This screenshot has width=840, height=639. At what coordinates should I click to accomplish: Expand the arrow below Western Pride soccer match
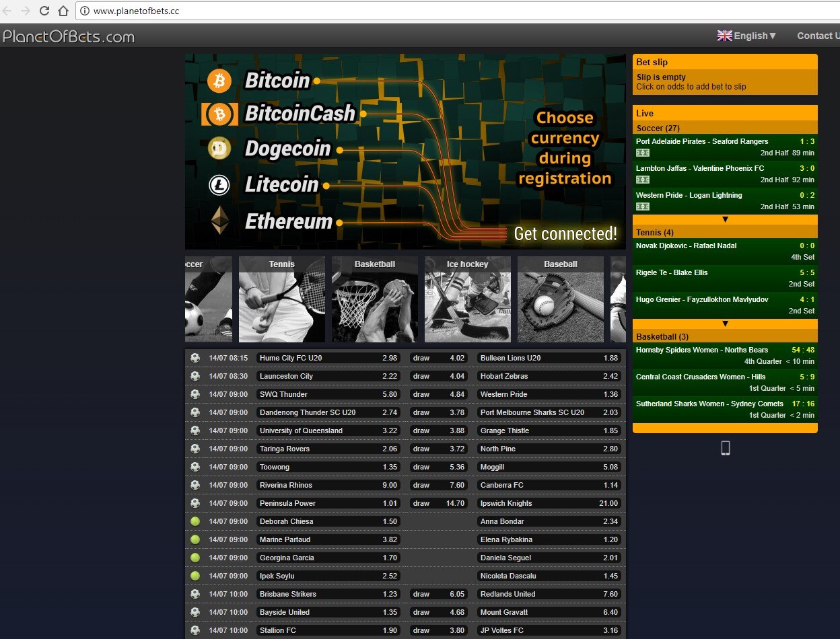click(x=724, y=219)
